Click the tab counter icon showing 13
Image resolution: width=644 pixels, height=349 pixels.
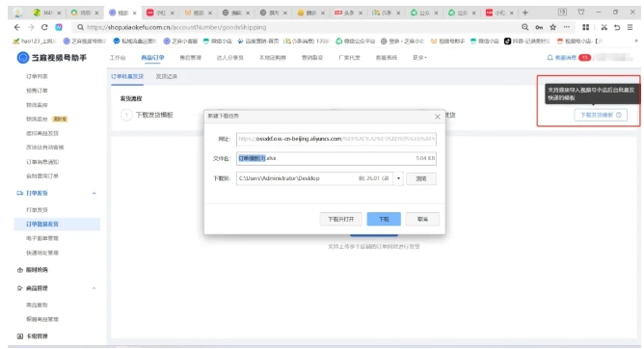[562, 12]
